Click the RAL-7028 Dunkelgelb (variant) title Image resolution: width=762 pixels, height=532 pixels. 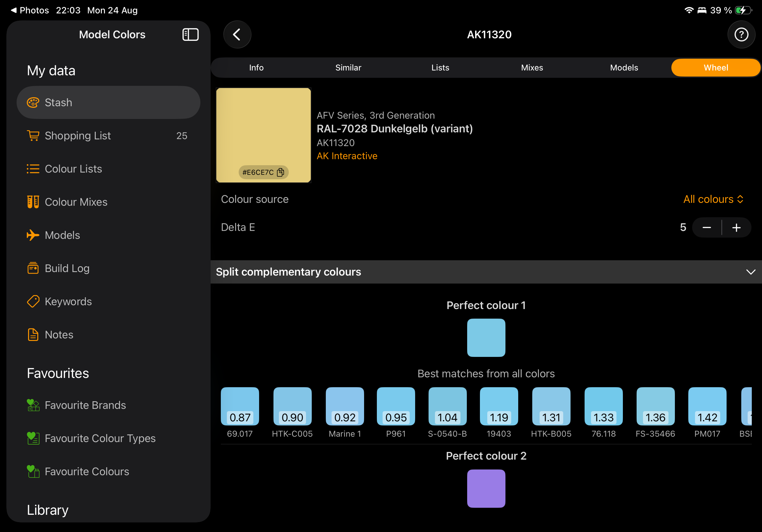pos(395,129)
